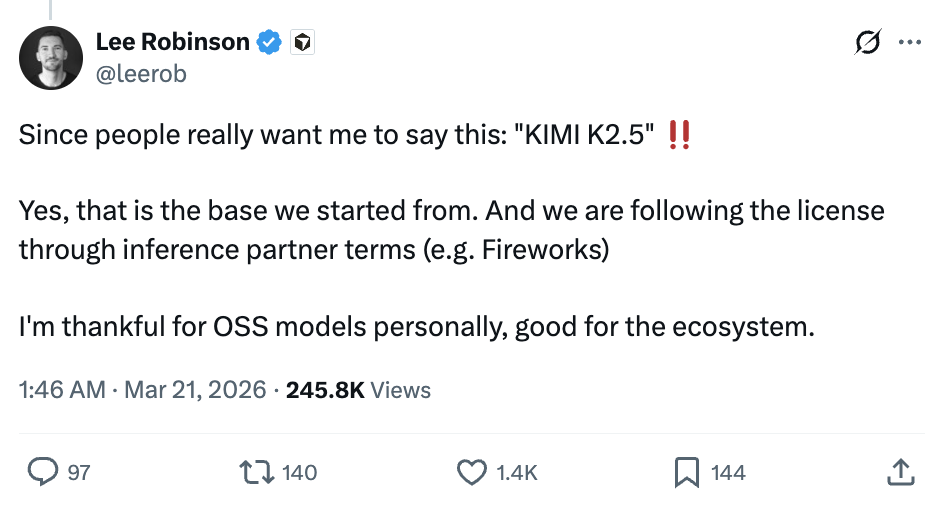Open the three-dot more options menu

pos(909,42)
